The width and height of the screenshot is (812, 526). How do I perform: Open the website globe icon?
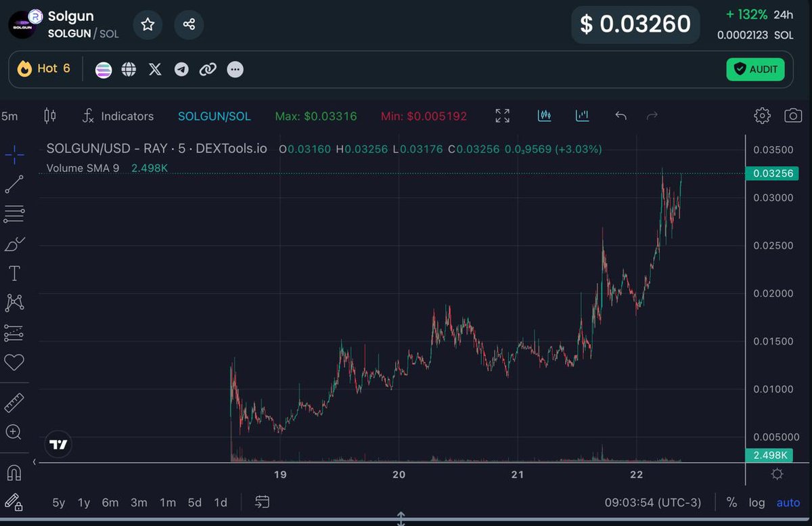pyautogui.click(x=129, y=69)
